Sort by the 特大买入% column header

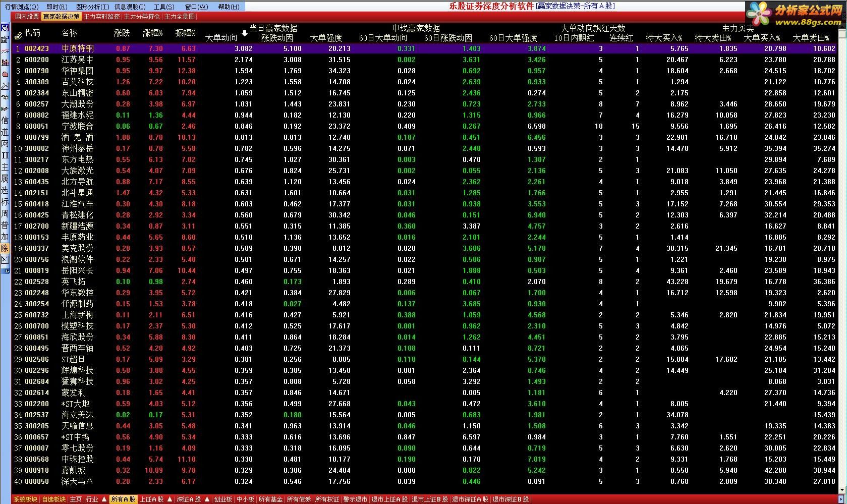[664, 38]
